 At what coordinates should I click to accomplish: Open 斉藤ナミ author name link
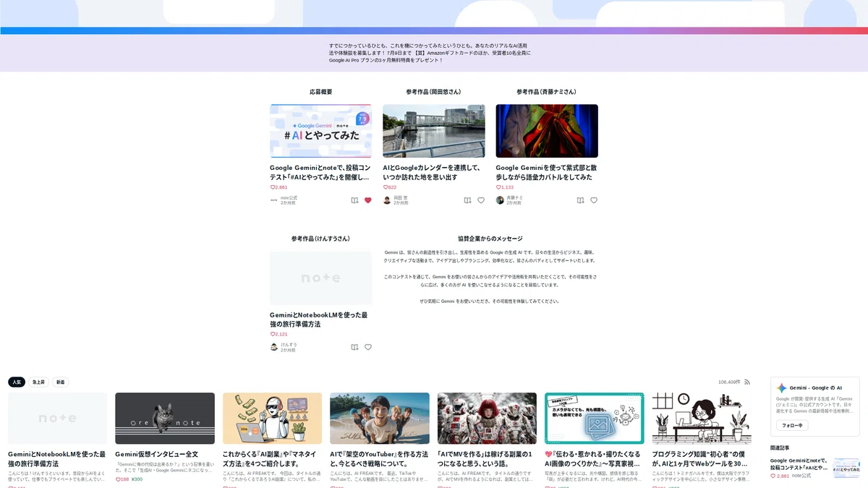(x=514, y=197)
